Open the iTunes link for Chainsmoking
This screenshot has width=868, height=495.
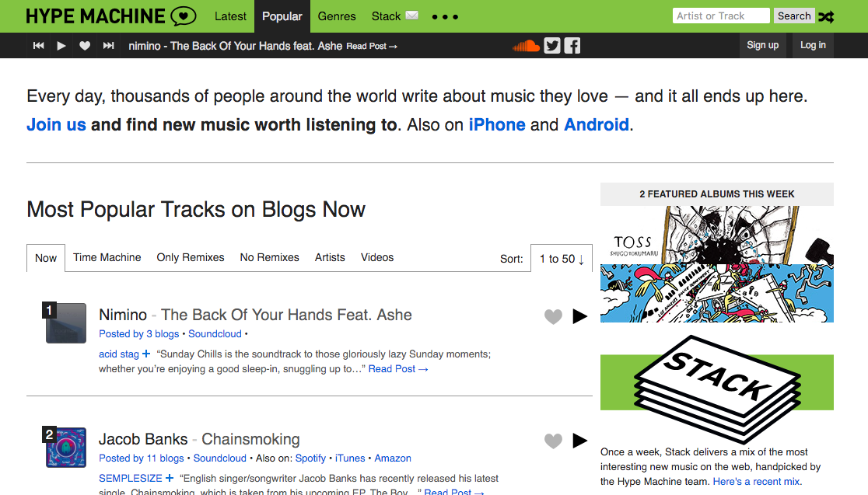(350, 458)
